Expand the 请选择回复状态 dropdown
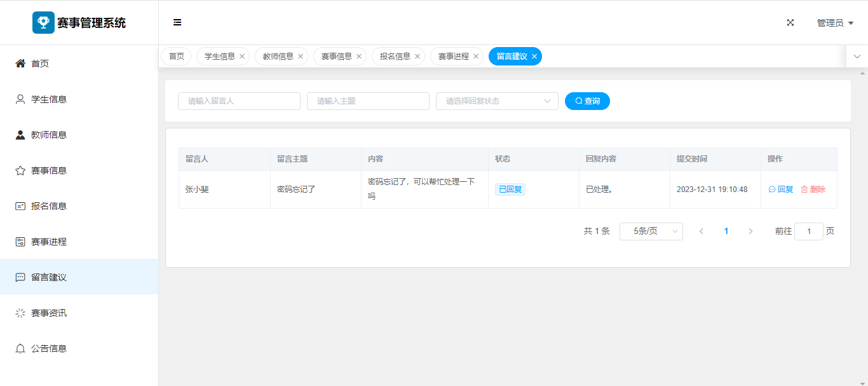The image size is (868, 386). coord(497,101)
